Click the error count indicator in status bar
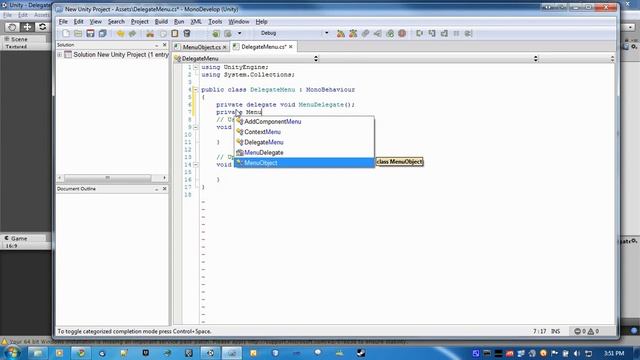Screen dimensions: 640x360 click(580, 331)
